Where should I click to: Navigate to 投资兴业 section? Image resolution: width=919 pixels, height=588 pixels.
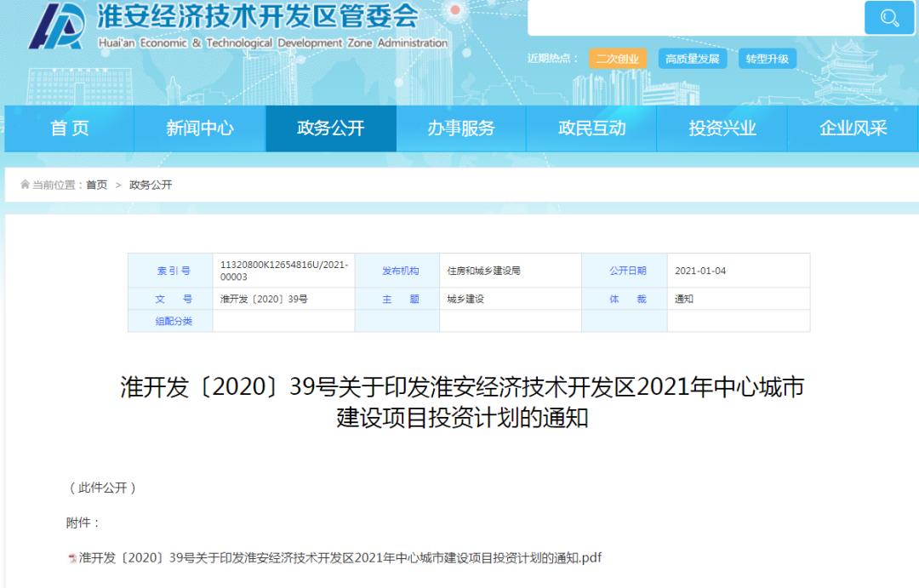point(722,128)
